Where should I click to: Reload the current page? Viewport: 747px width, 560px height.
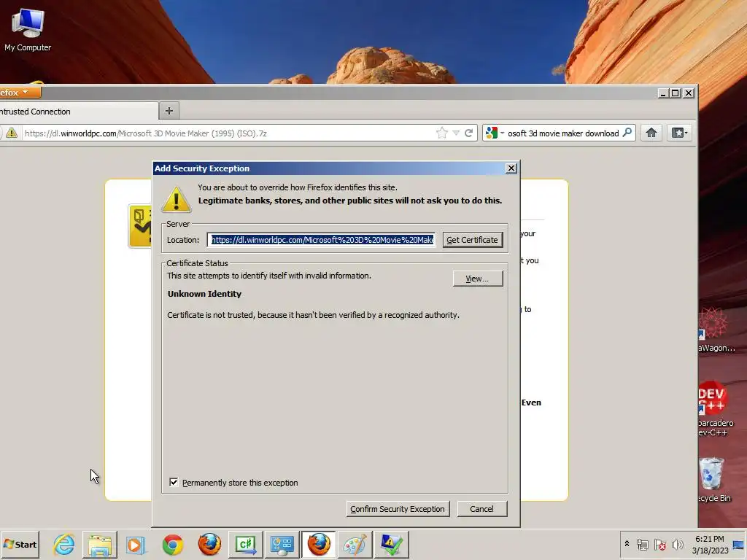click(469, 133)
